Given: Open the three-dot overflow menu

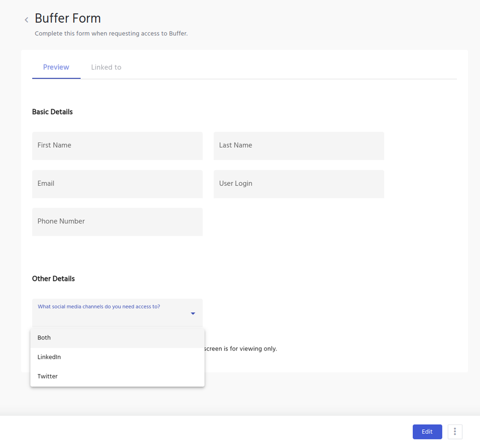Looking at the screenshot, I should 455,432.
